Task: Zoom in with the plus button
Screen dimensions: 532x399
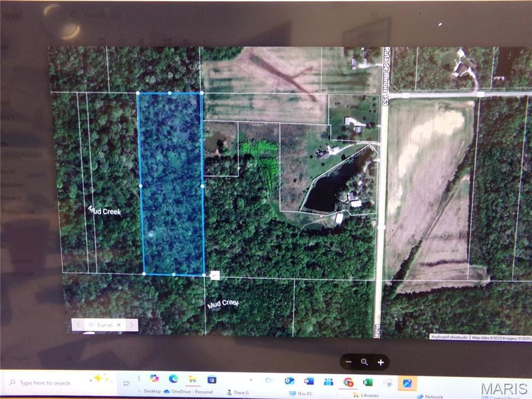Action: click(380, 362)
